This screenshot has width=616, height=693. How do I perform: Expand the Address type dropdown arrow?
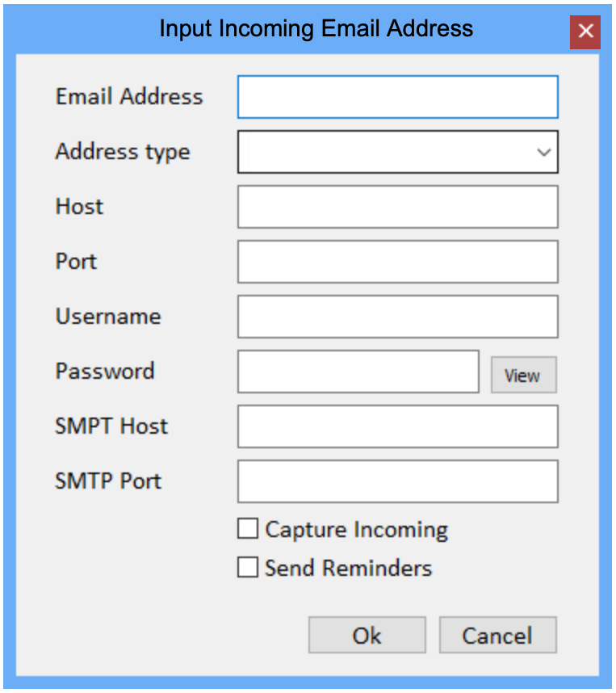(x=544, y=152)
